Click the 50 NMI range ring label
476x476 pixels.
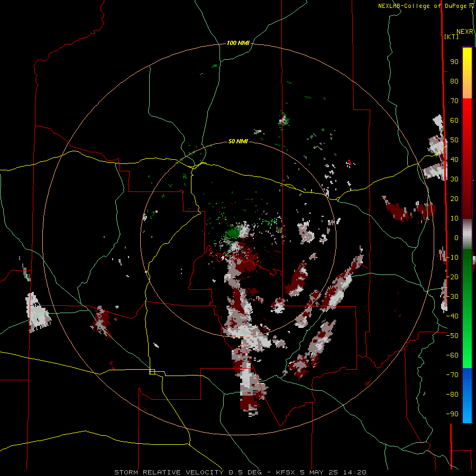[x=238, y=141]
